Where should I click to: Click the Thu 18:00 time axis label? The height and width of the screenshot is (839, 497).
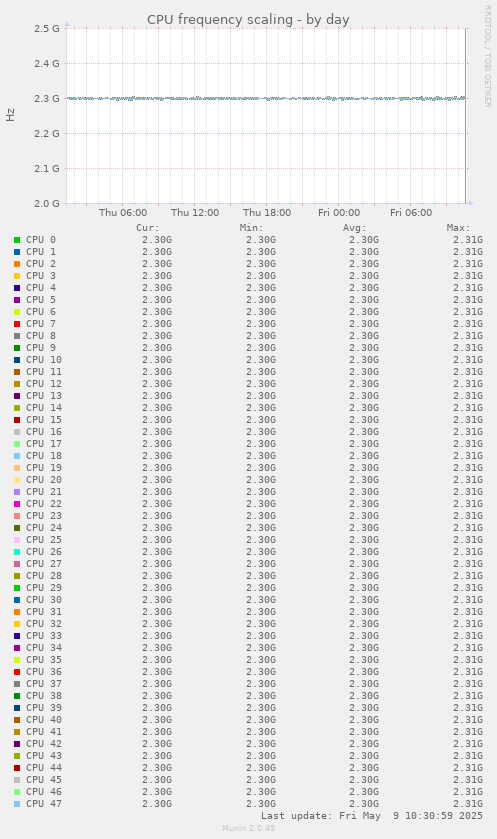click(267, 212)
